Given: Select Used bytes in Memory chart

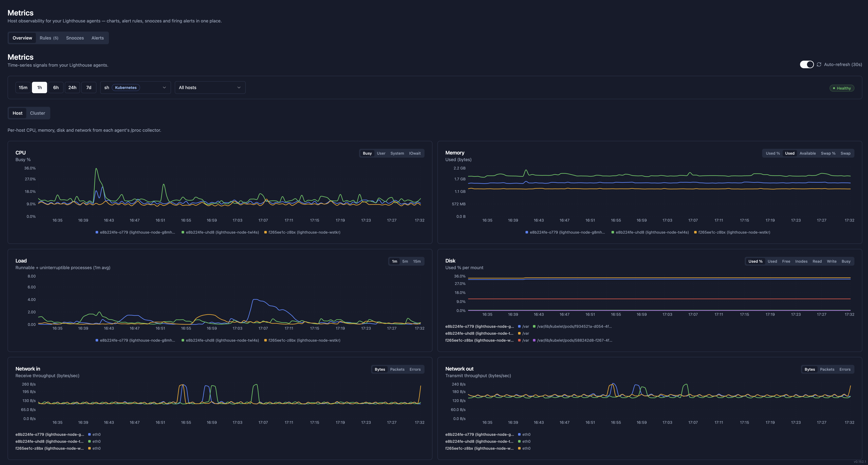Looking at the screenshot, I should (790, 153).
